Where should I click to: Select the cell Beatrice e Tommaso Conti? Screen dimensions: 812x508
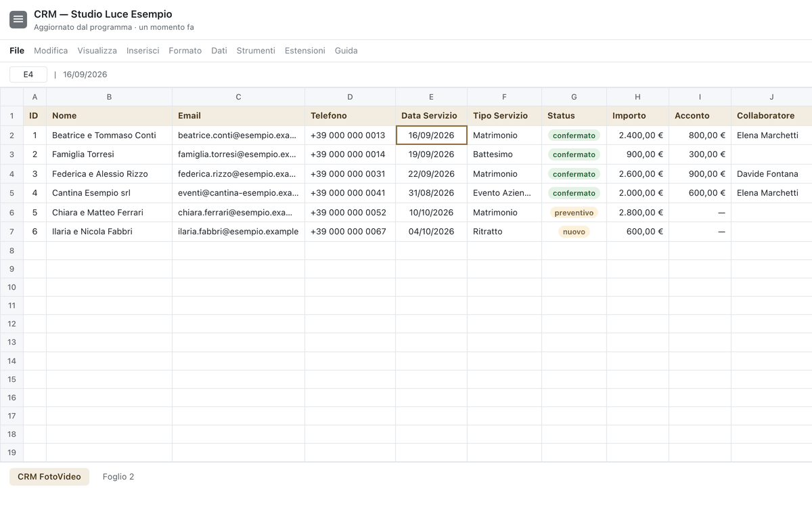(x=110, y=135)
